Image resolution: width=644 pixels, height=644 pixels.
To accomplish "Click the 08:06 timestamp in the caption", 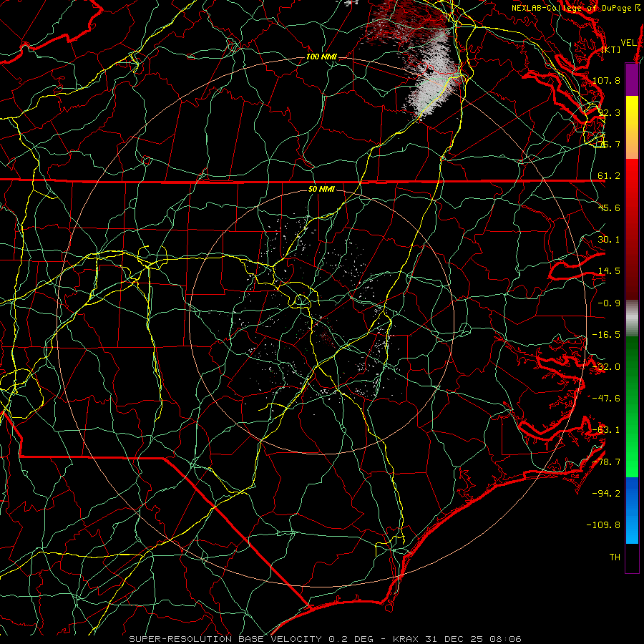I will coord(507,639).
